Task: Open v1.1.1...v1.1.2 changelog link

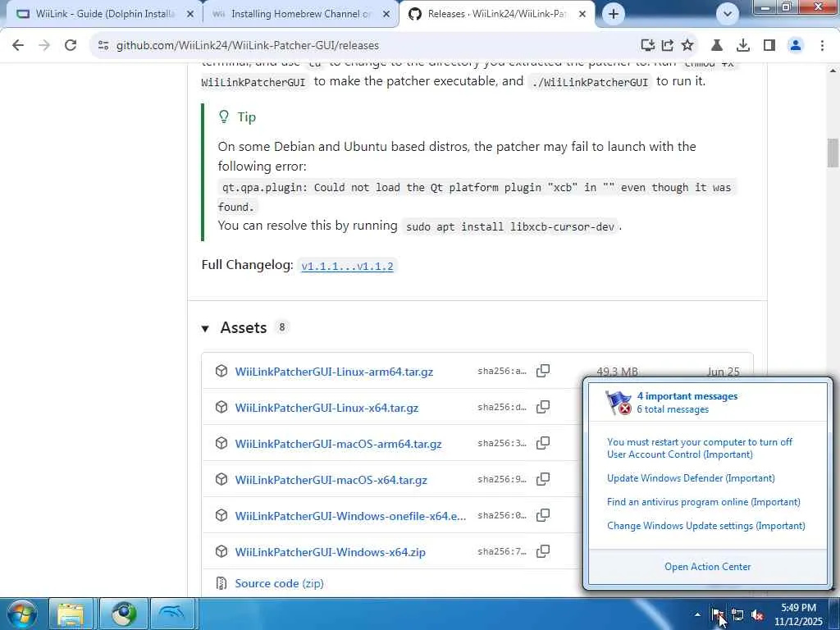Action: pos(347,267)
